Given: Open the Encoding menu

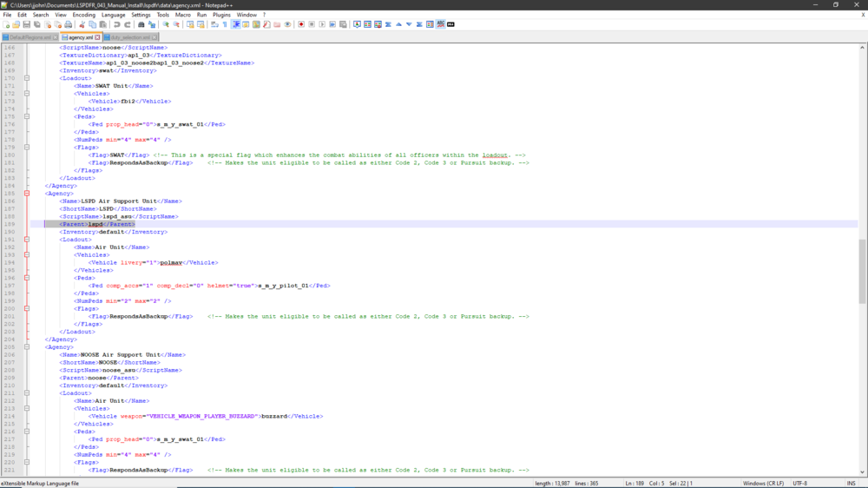Looking at the screenshot, I should [x=84, y=15].
